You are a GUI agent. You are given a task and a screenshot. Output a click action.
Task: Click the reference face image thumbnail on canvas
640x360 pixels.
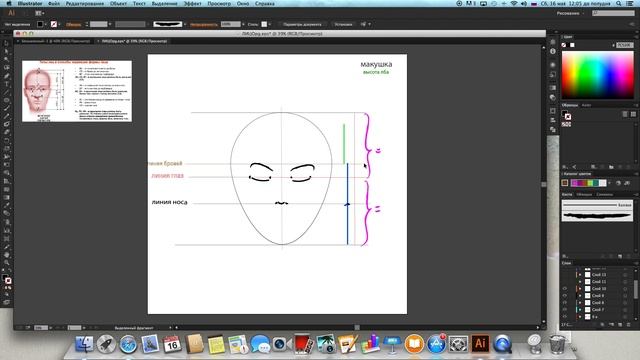[77, 91]
